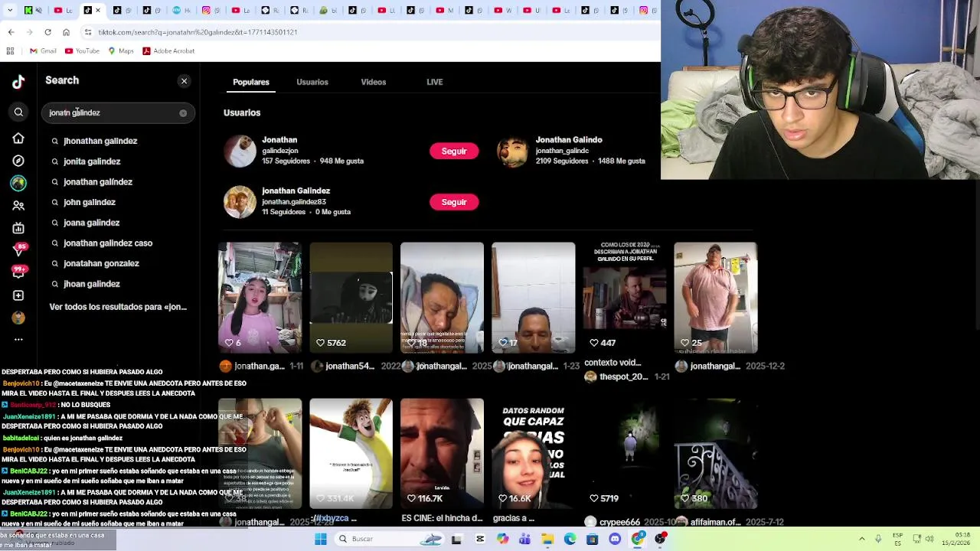980x551 pixels.
Task: Open the LIVE TV icon in sidebar
Action: coord(18,228)
